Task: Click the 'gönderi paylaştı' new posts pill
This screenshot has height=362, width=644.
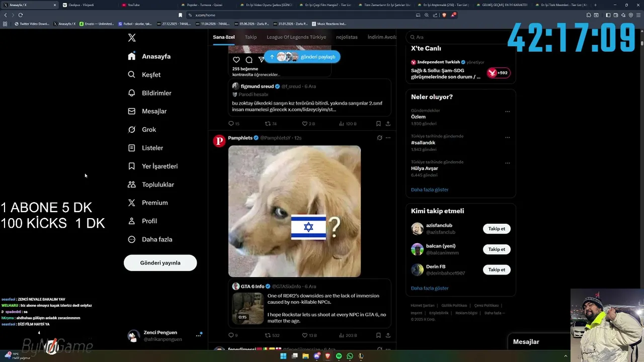Action: pos(302,57)
